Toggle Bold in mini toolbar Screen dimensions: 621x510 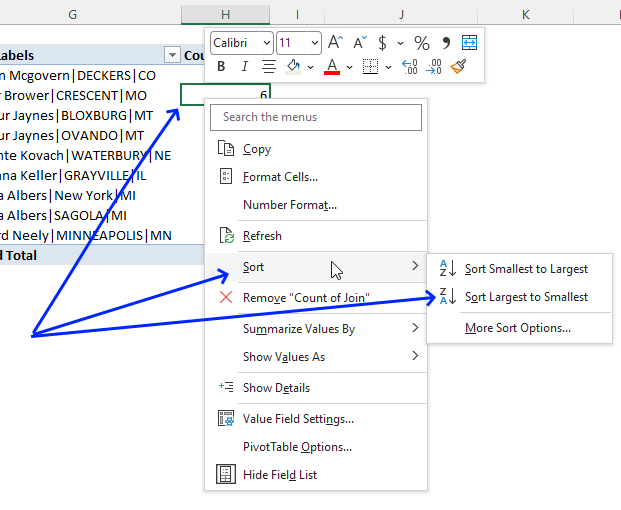(220, 67)
